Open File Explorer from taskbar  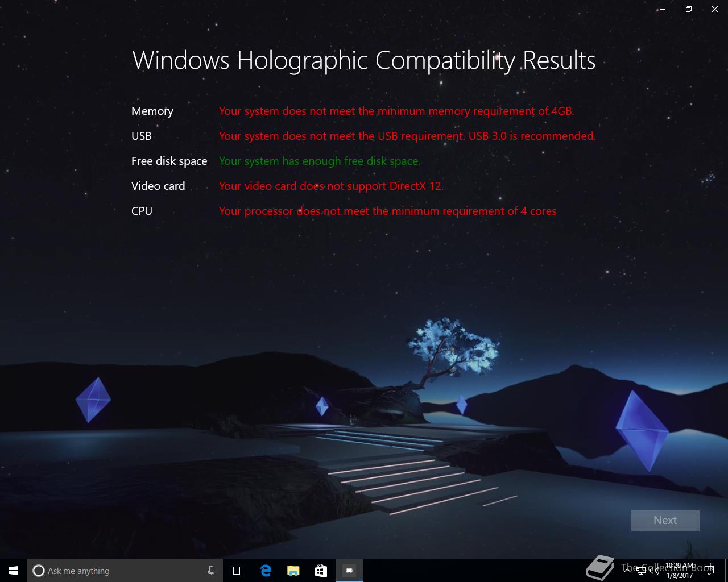(x=293, y=571)
